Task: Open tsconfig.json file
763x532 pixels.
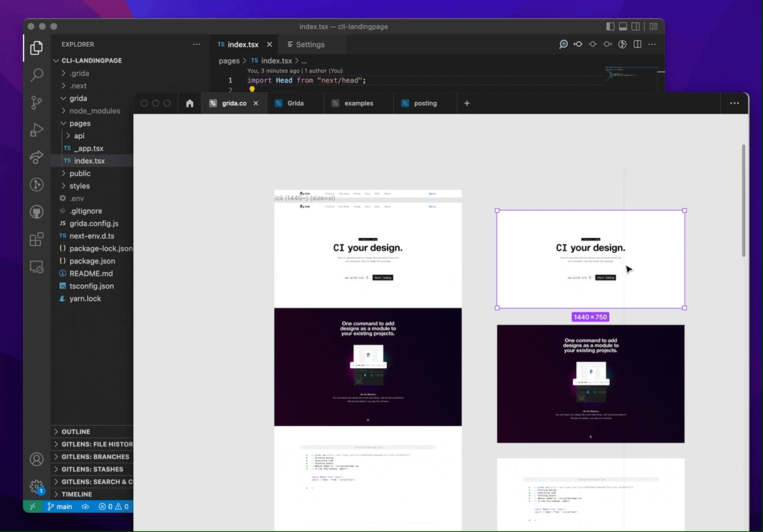Action: 91,286
